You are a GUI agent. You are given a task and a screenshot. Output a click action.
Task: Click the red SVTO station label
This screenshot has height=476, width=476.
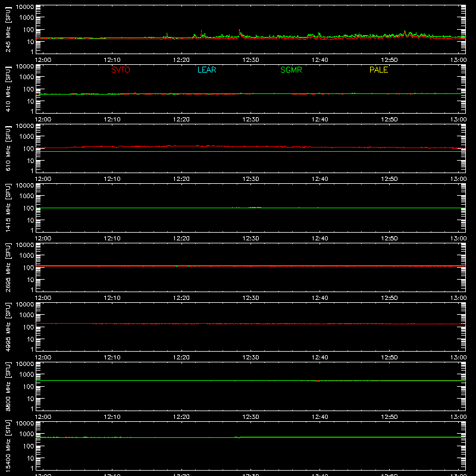[121, 70]
